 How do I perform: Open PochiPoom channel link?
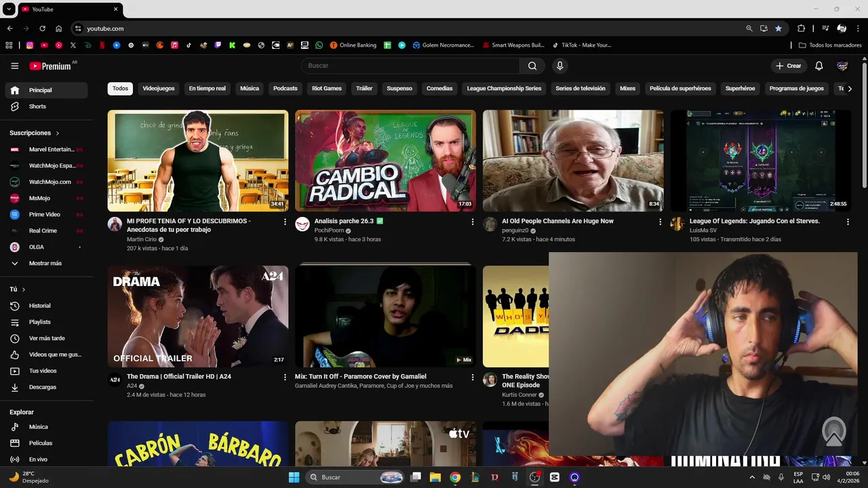329,230
